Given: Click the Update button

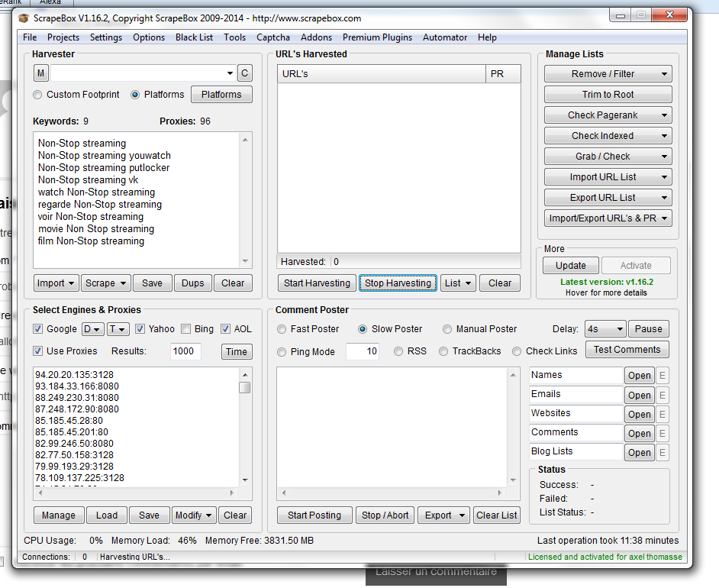Looking at the screenshot, I should tap(570, 266).
